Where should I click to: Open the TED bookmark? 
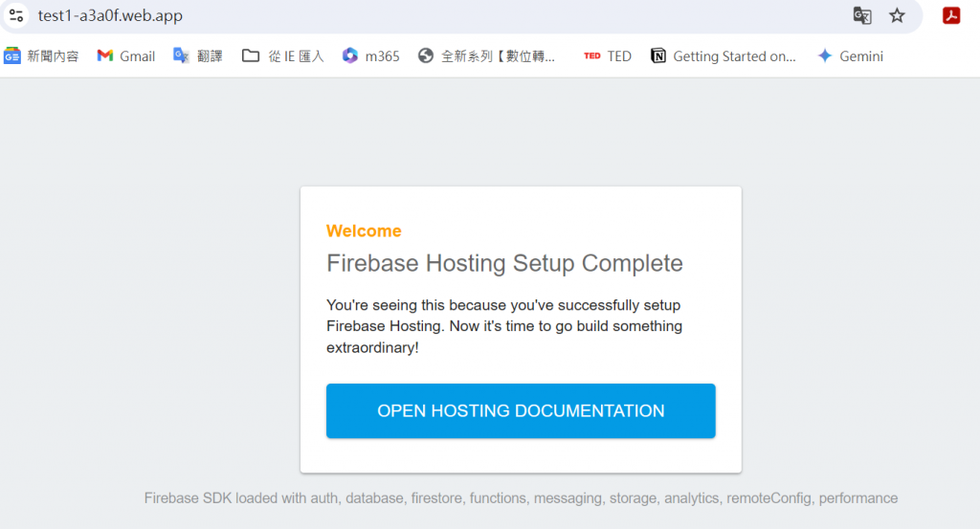[607, 56]
